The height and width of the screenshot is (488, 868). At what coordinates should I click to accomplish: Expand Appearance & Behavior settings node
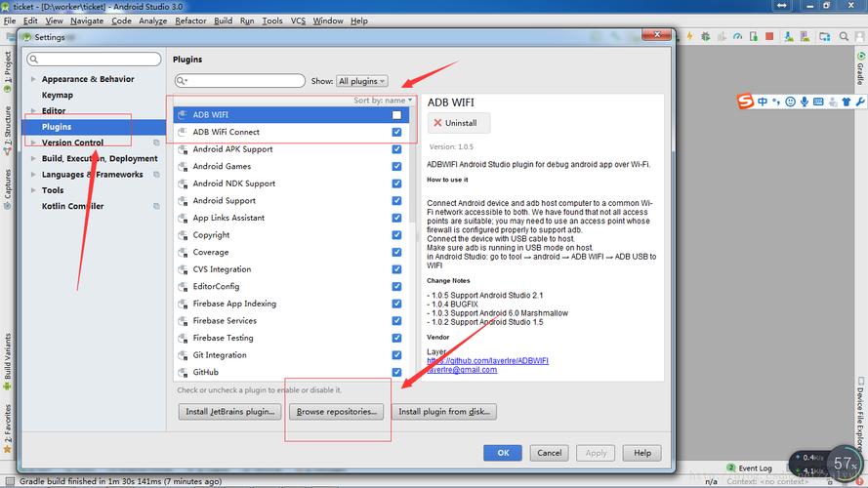[x=33, y=79]
